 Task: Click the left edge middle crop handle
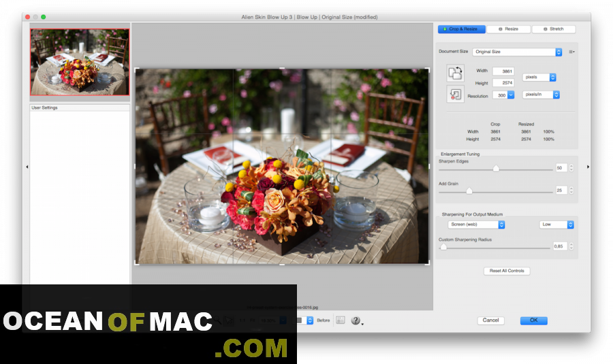click(136, 167)
